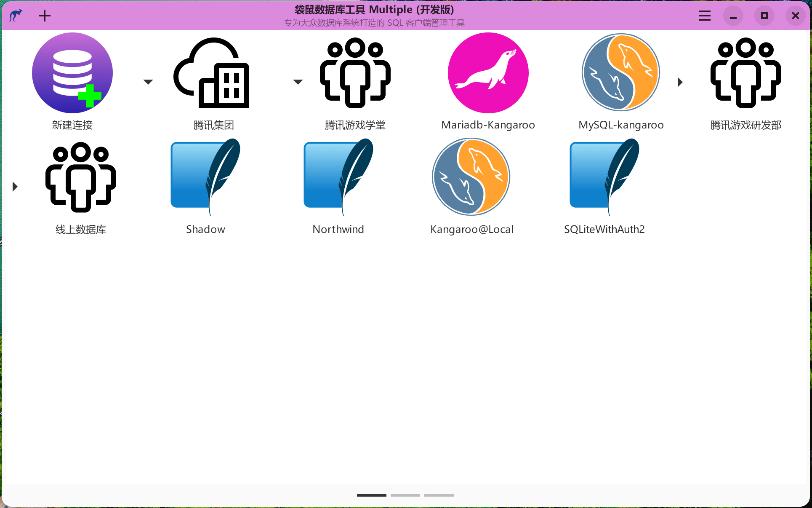Open the 新建连接 new connection icon
812x508 pixels.
pos(72,73)
